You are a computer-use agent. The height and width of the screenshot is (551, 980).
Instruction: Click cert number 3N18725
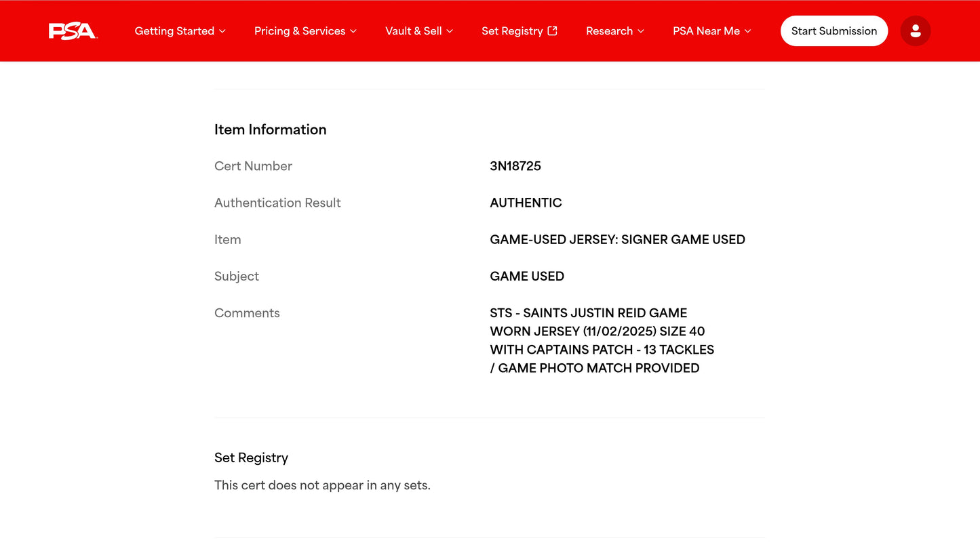515,166
